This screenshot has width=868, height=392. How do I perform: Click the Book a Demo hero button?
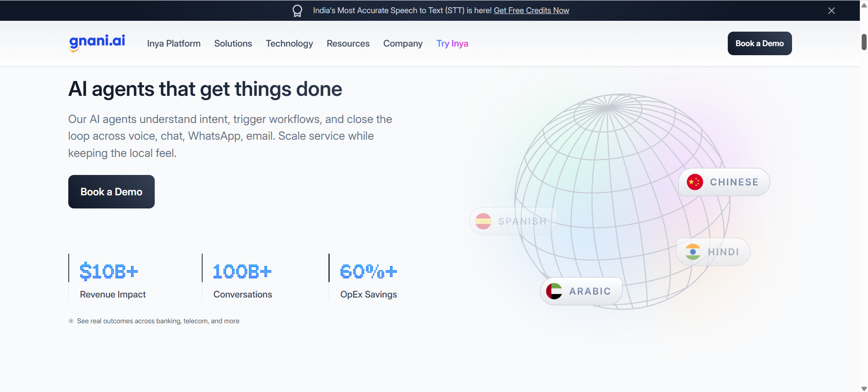[111, 192]
